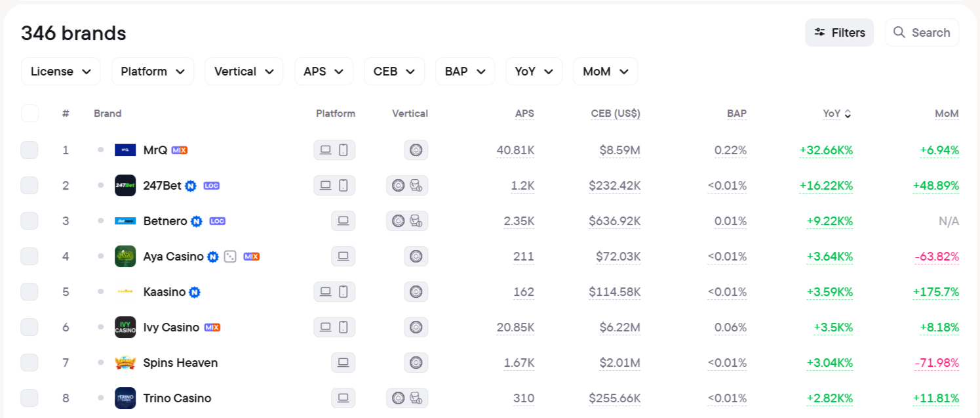Open the MoM filter dropdown
Image resolution: width=980 pixels, height=418 pixels.
click(x=605, y=72)
